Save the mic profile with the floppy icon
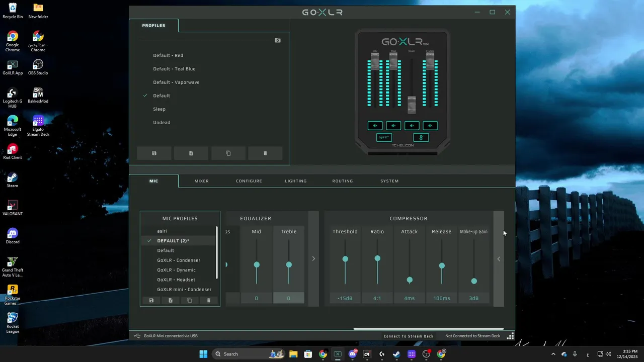 [x=151, y=300]
